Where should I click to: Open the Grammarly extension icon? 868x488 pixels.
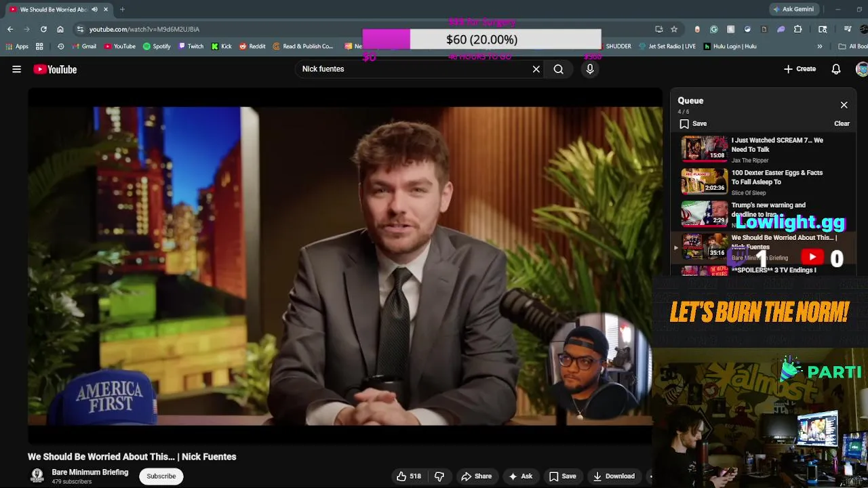713,29
